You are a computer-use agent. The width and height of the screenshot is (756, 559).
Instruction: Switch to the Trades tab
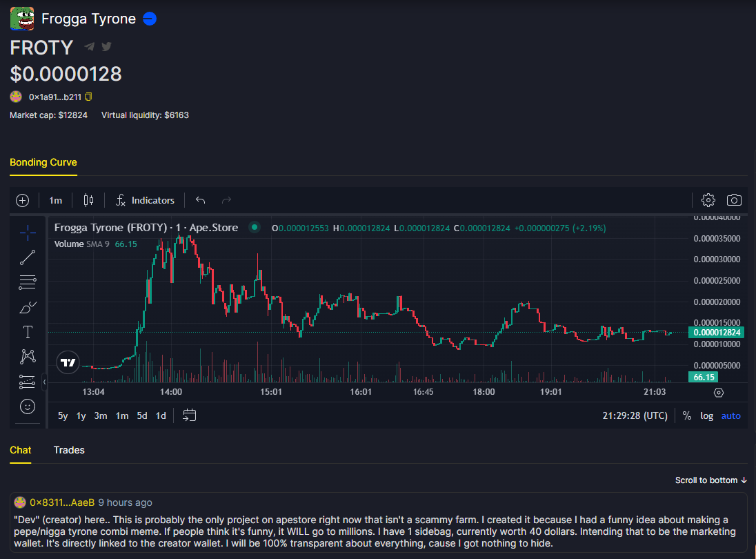69,451
